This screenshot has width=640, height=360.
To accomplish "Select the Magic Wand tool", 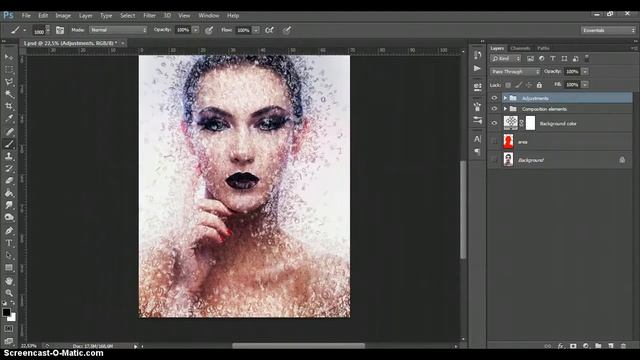I will tap(9, 94).
